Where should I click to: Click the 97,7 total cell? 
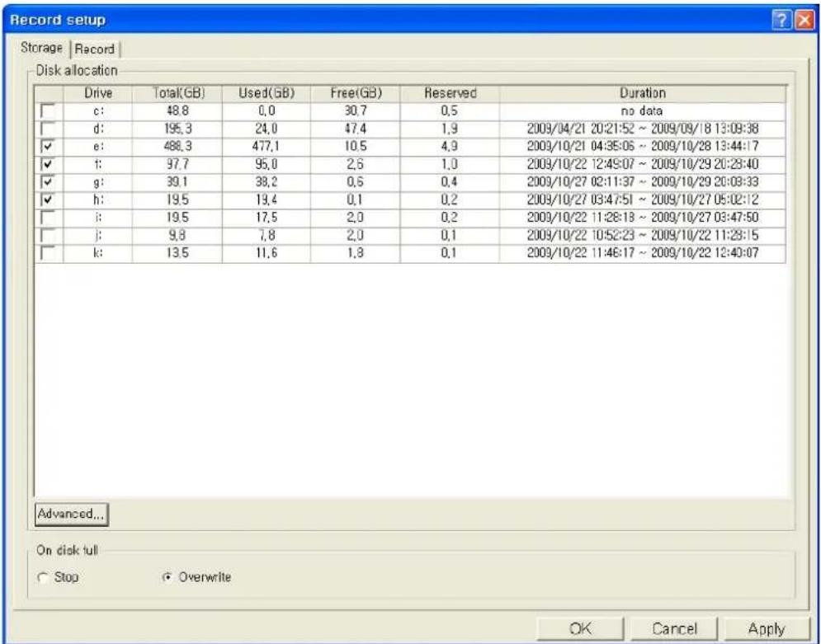178,164
